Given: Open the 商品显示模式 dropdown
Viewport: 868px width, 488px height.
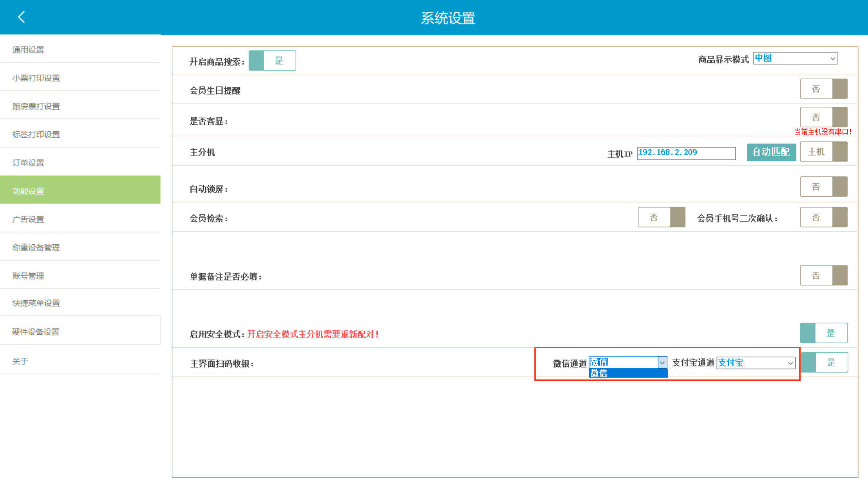Looking at the screenshot, I should 795,58.
